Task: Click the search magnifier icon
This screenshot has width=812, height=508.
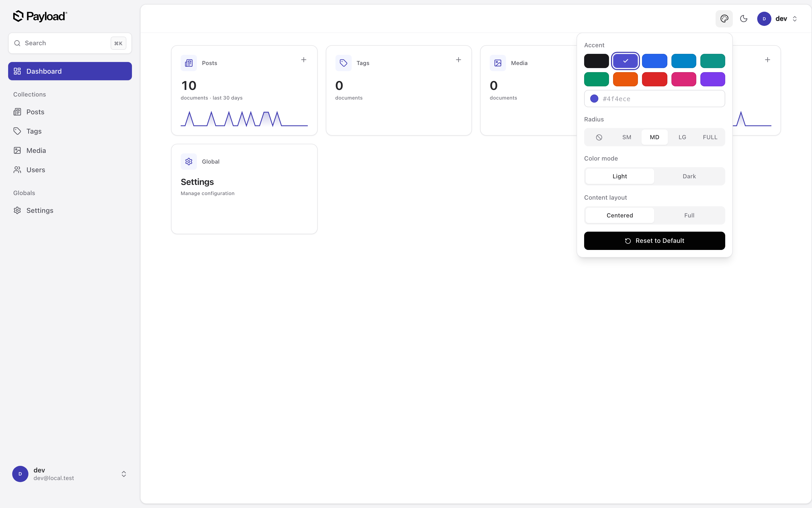Action: click(17, 43)
